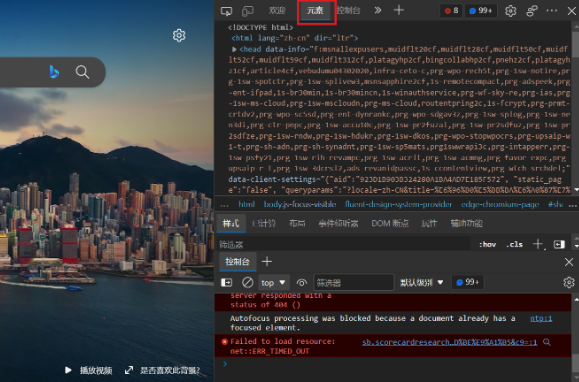The image size is (579, 382).
Task: Click the search magnifier icon
Action: click(82, 72)
